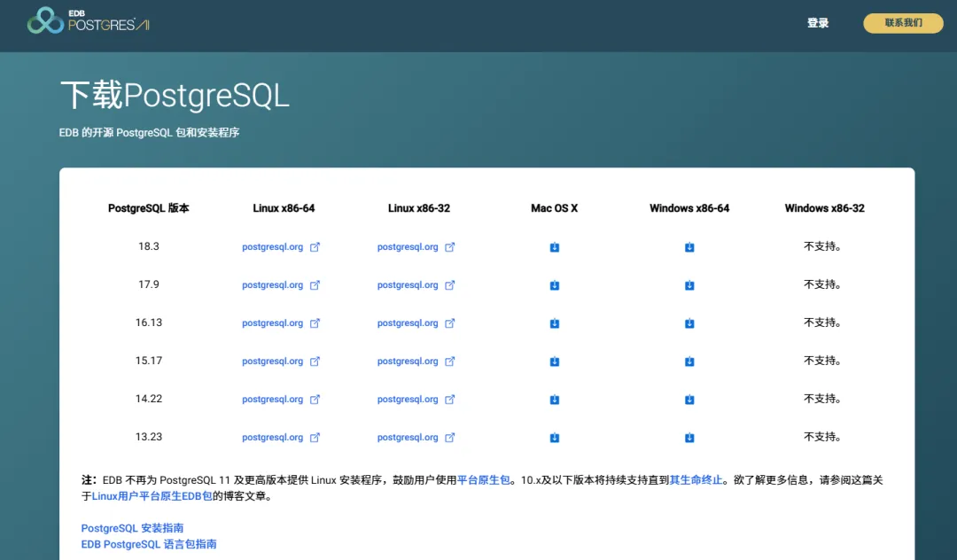Click the Windows x86-32 column header

(x=825, y=208)
